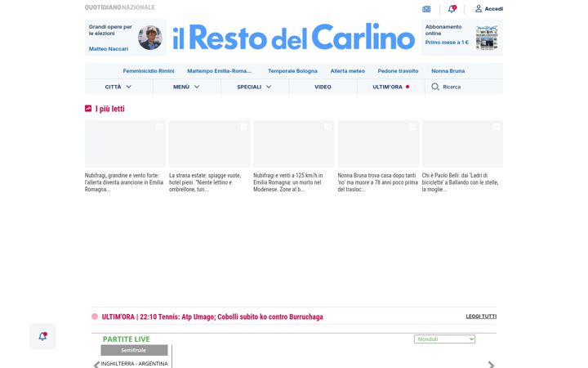Select the Maltempo Emilia-Roma... topic

(x=220, y=71)
